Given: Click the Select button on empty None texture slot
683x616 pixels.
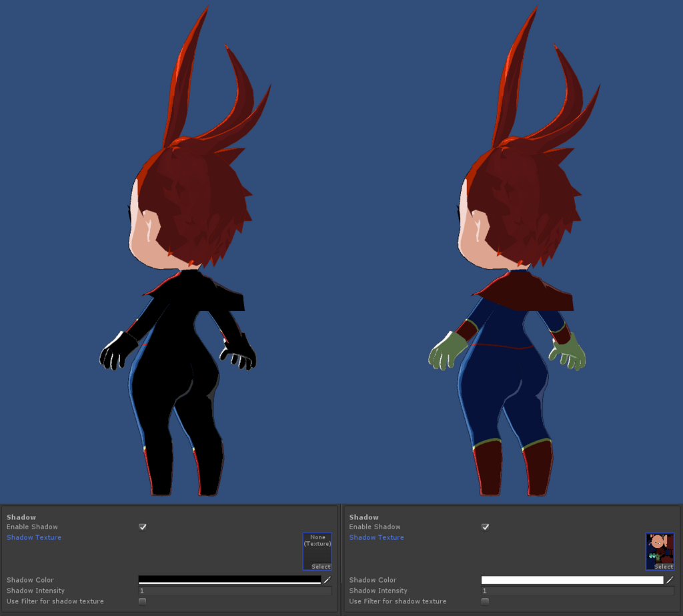Looking at the screenshot, I should 321,567.
